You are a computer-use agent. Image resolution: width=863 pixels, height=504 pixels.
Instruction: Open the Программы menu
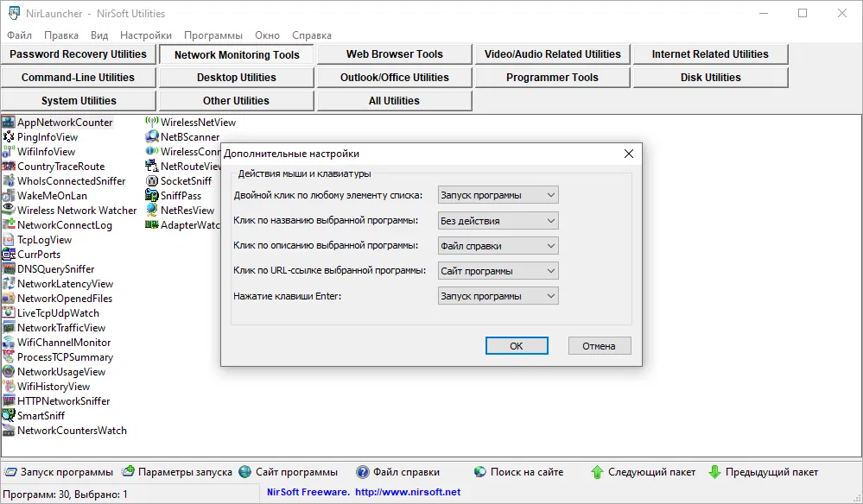213,35
